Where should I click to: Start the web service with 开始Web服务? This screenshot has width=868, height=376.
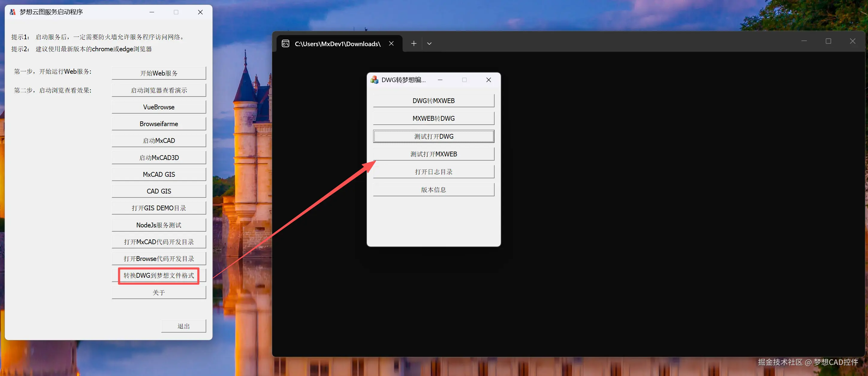(x=159, y=73)
